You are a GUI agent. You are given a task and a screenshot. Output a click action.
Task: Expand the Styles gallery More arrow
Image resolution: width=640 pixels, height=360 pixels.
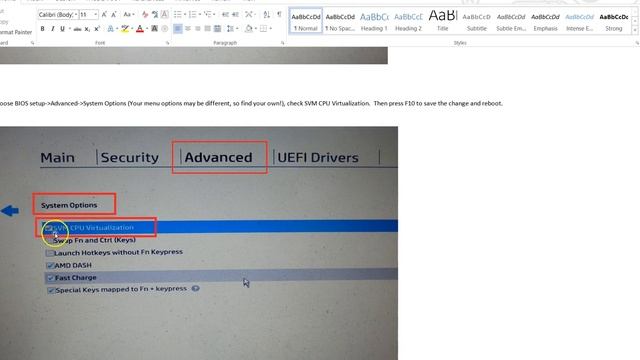point(635,30)
